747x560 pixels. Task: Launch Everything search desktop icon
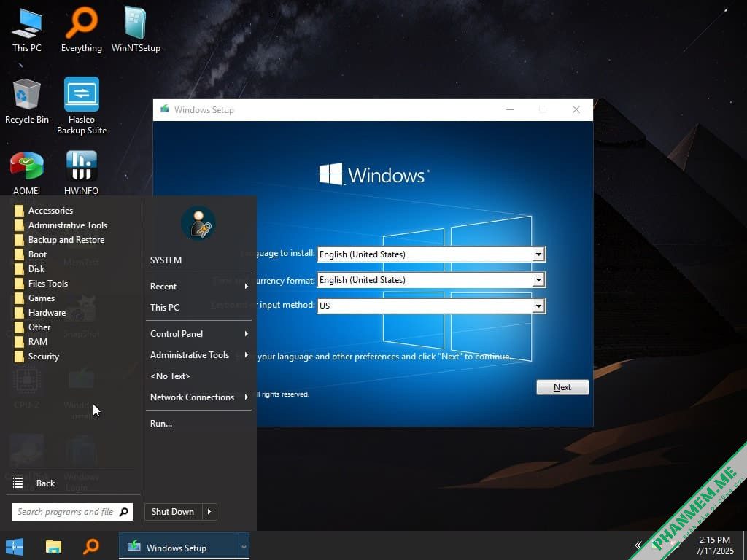click(82, 29)
